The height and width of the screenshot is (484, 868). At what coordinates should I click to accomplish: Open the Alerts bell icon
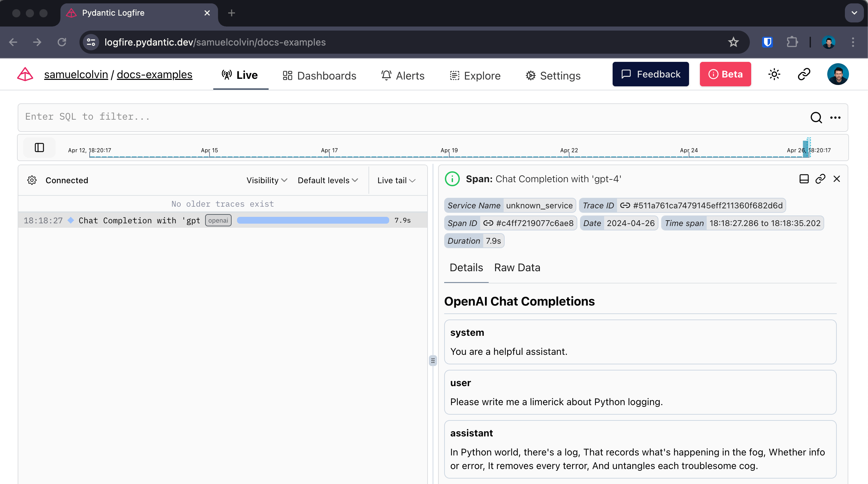point(386,75)
